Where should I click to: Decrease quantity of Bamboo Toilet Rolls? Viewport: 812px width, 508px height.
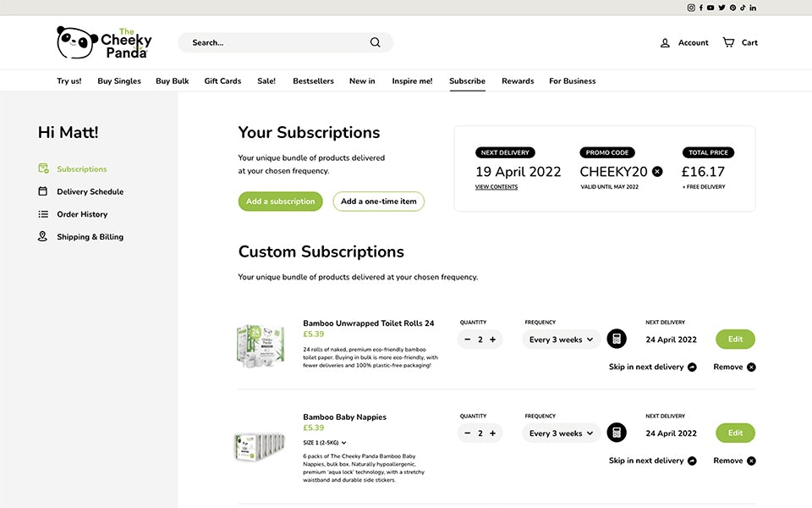[x=468, y=340]
